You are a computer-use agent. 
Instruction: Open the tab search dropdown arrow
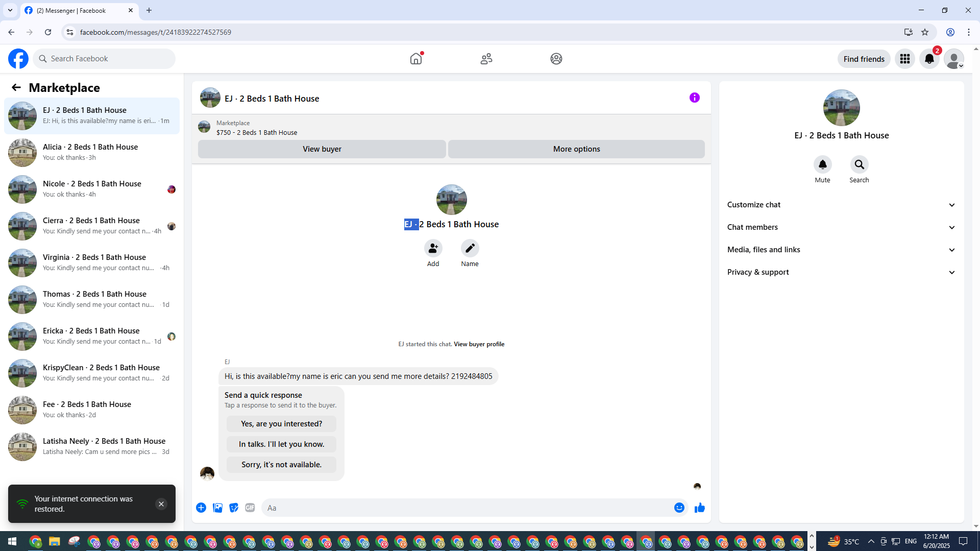[10, 10]
